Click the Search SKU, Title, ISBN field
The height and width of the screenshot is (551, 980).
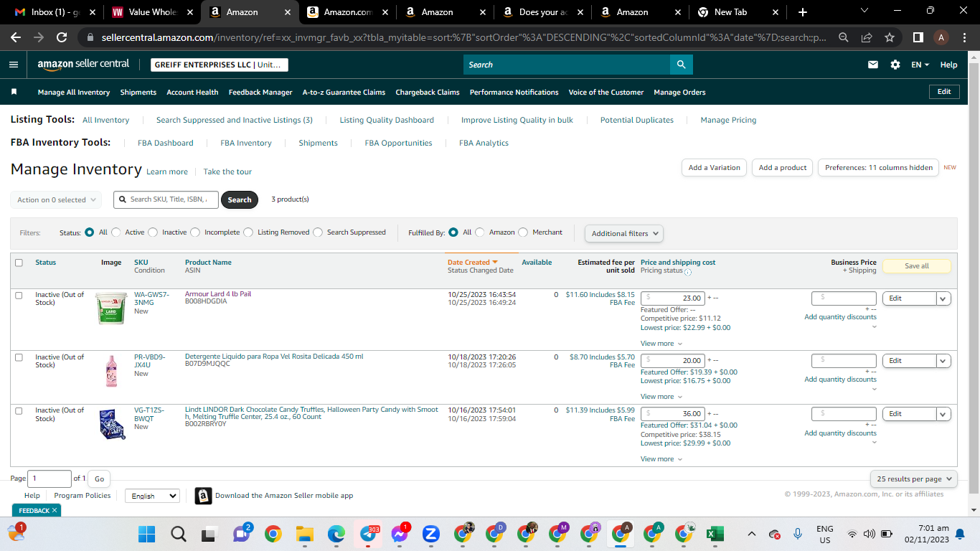pos(166,199)
